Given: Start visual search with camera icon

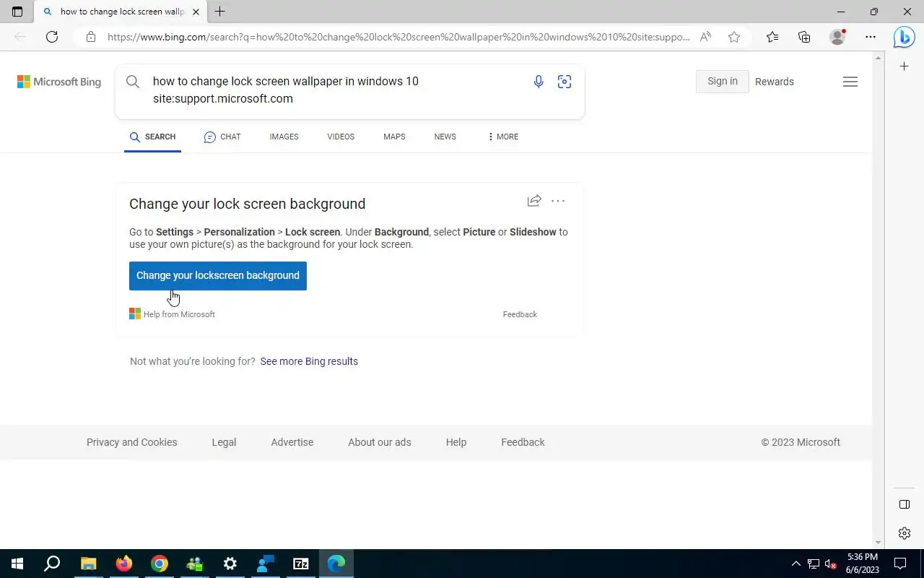Looking at the screenshot, I should pyautogui.click(x=565, y=82).
